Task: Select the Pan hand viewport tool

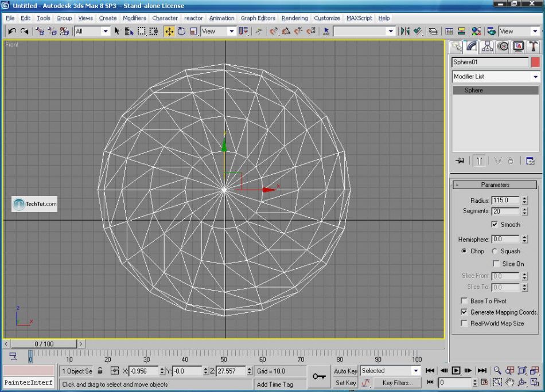Action: (509, 383)
